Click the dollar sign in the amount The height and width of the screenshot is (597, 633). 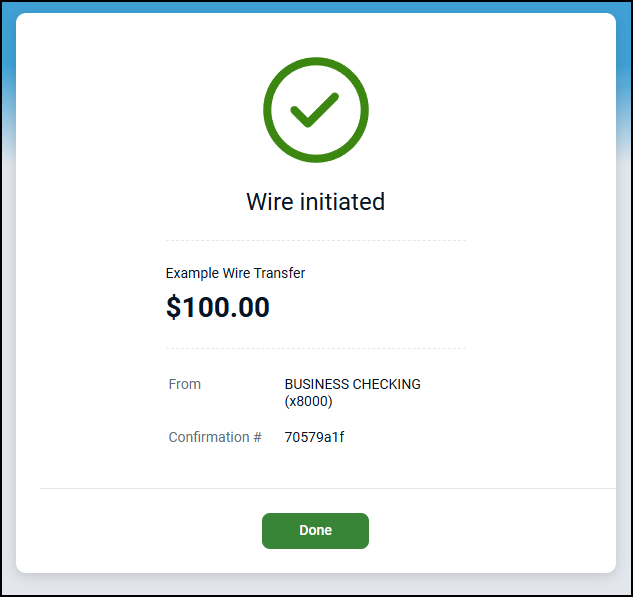pyautogui.click(x=173, y=307)
